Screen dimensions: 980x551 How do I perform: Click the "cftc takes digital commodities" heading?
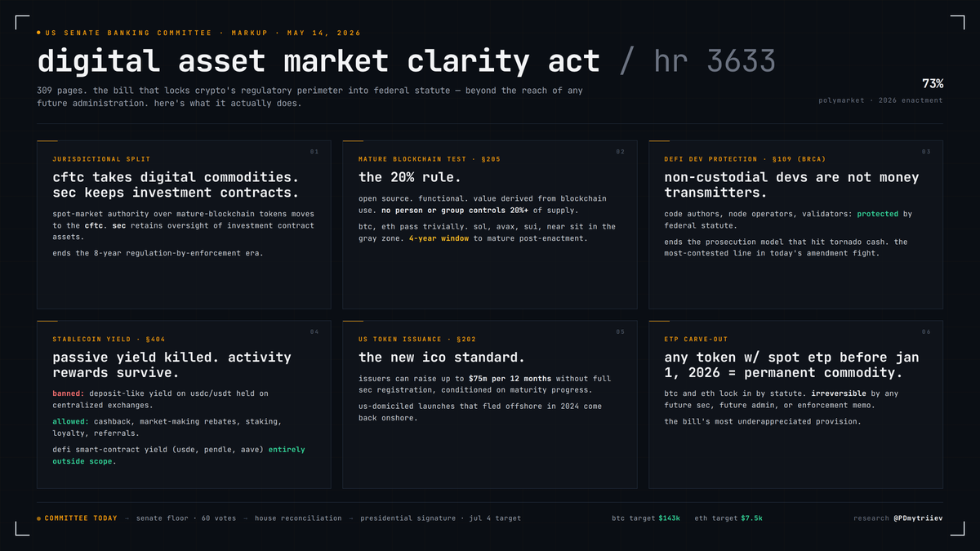coord(176,185)
